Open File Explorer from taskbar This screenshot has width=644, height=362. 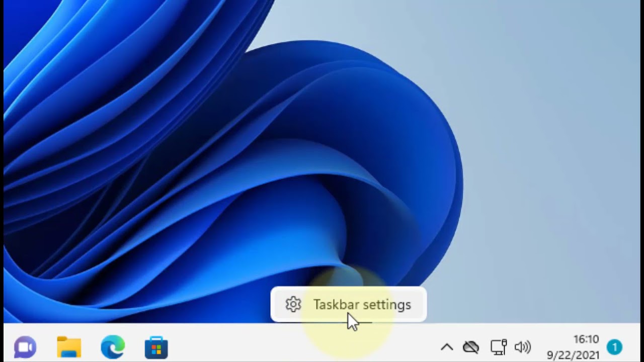69,347
